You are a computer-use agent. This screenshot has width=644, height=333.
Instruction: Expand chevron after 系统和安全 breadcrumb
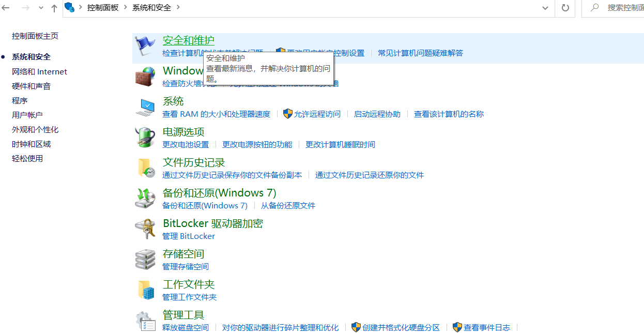[178, 7]
